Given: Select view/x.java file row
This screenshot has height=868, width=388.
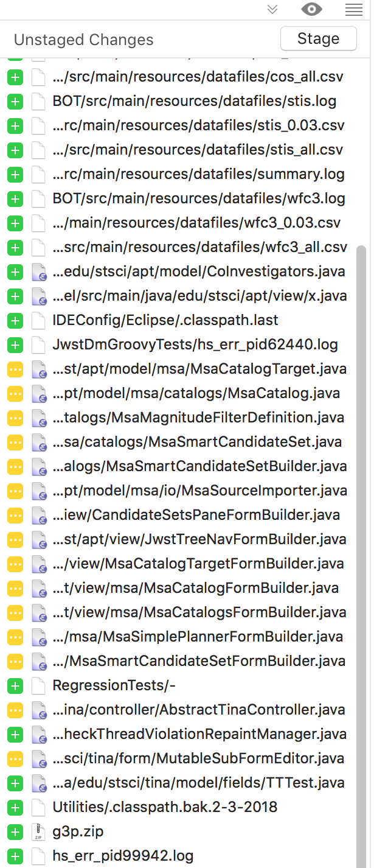Looking at the screenshot, I should click(199, 296).
